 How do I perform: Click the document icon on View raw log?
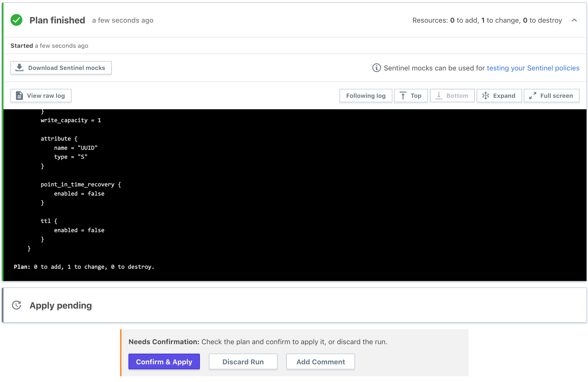(x=19, y=96)
